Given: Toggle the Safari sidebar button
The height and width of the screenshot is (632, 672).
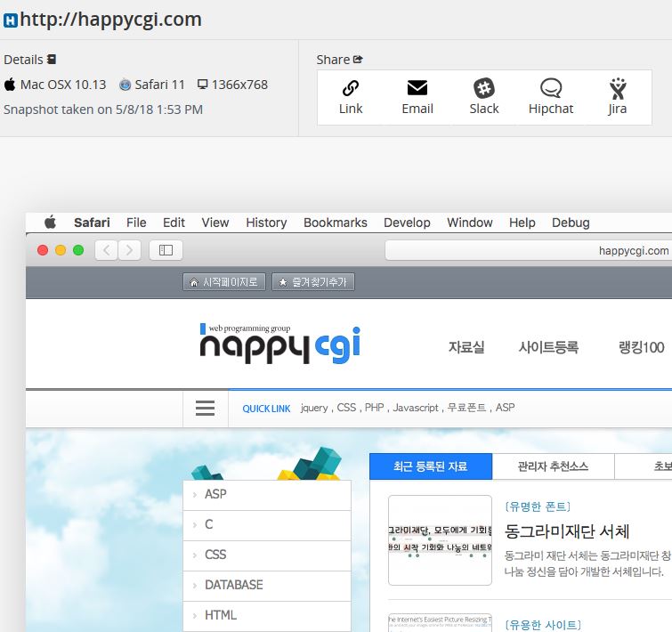Looking at the screenshot, I should [166, 250].
